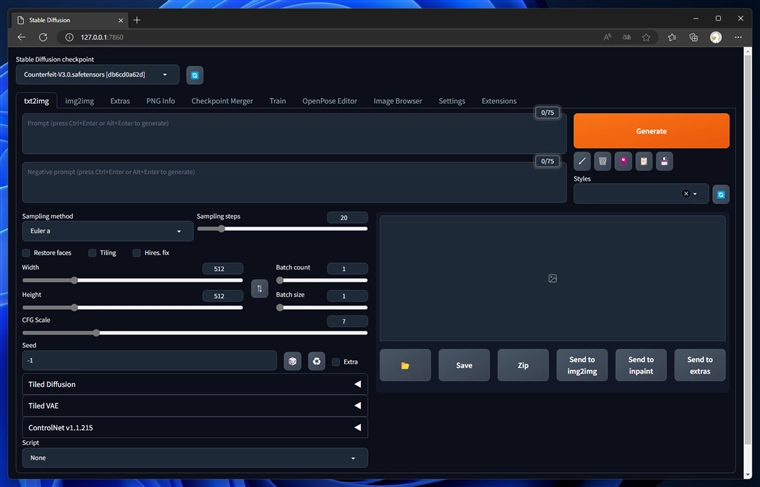Click the Seed input field
This screenshot has width=760, height=487.
click(149, 361)
